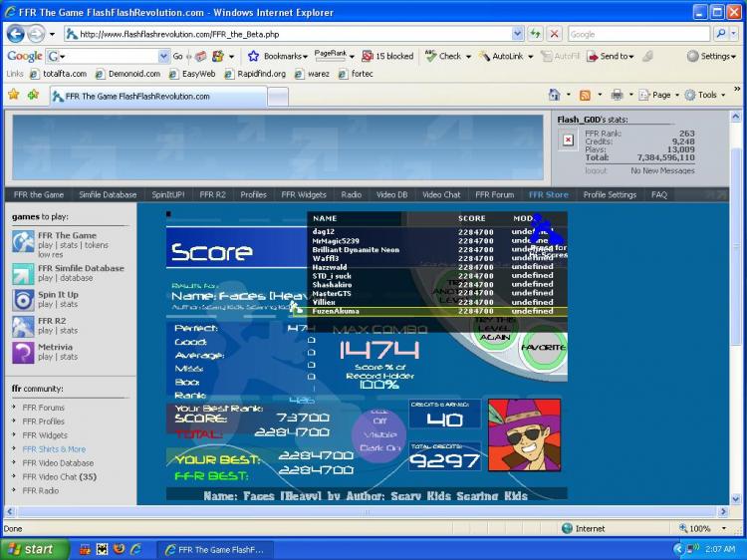Open the FFR Simfile Database icon
This screenshot has width=747, height=560.
[23, 274]
